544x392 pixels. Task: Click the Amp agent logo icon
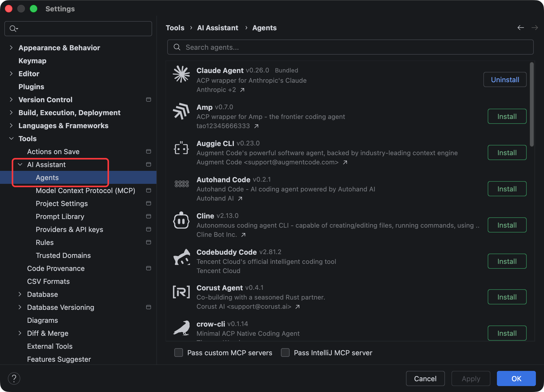click(181, 111)
